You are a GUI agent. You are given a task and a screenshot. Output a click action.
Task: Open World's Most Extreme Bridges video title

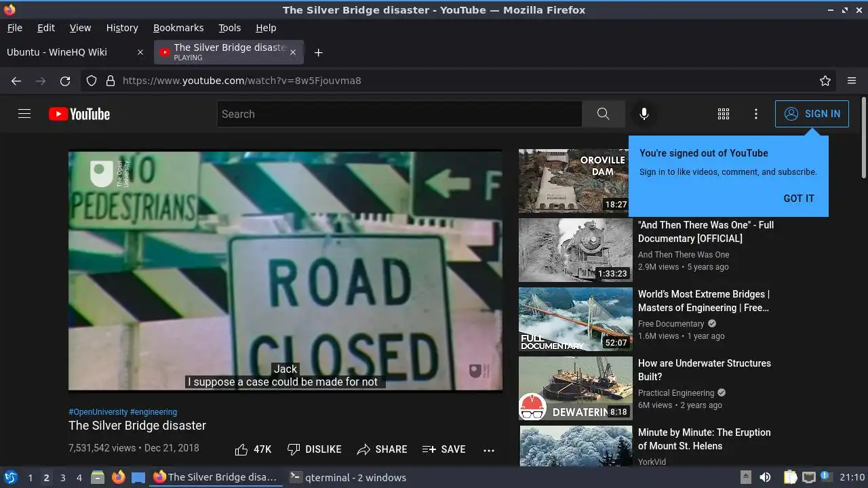[x=704, y=301]
